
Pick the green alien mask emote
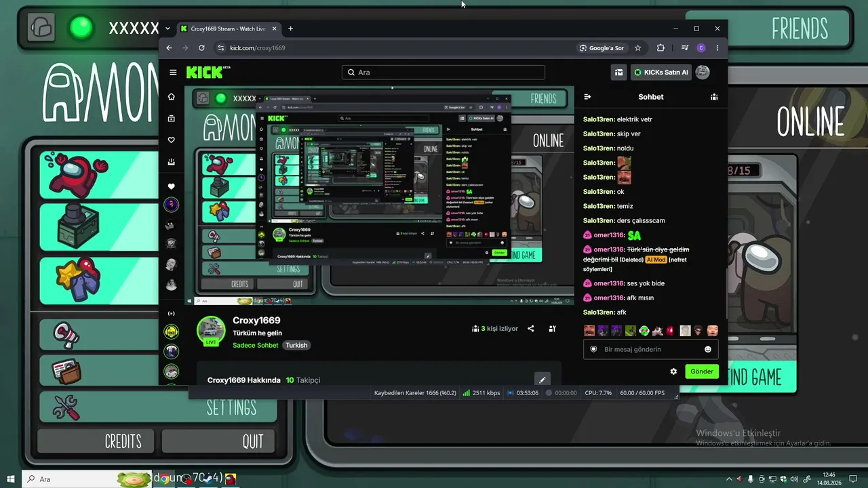tap(644, 331)
